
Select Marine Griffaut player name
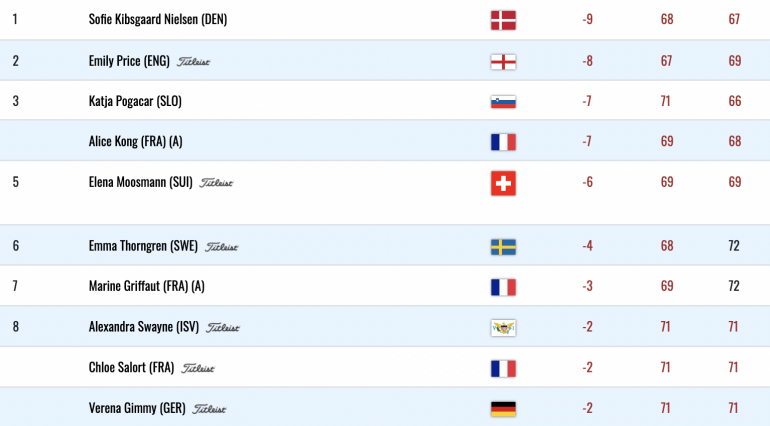coord(146,286)
